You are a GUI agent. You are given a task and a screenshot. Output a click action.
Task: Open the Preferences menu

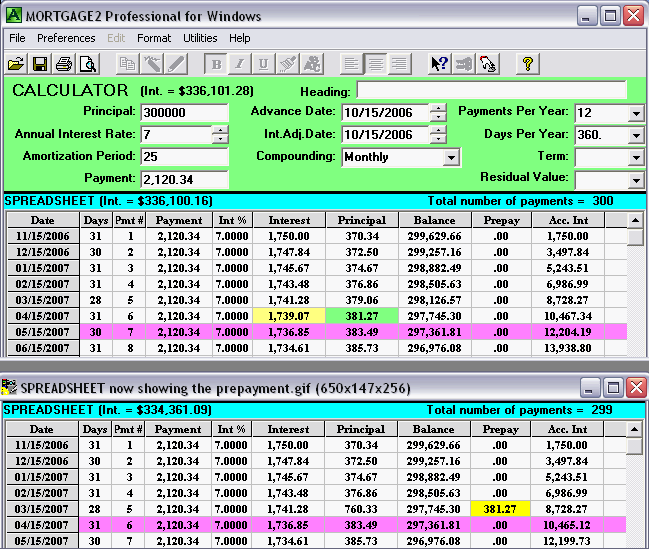[x=66, y=38]
